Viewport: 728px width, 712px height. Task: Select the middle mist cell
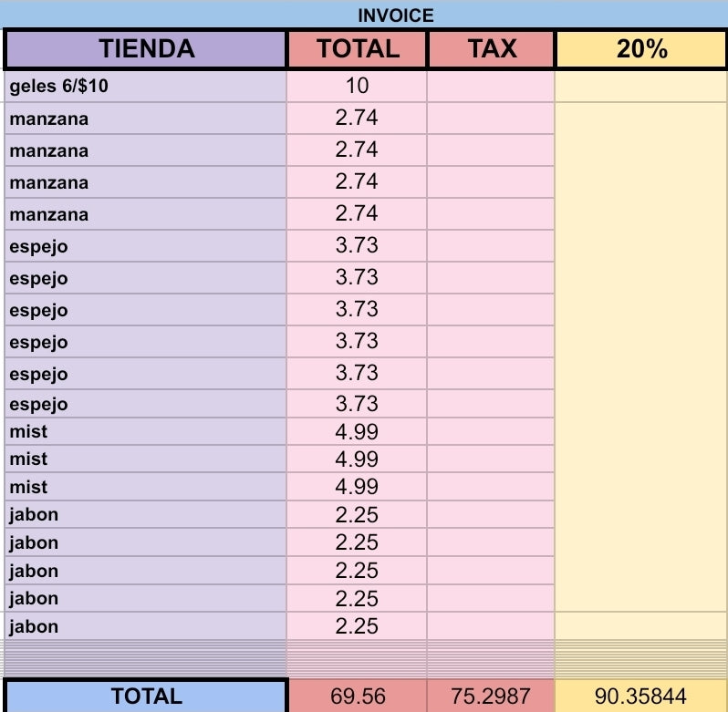[146, 459]
